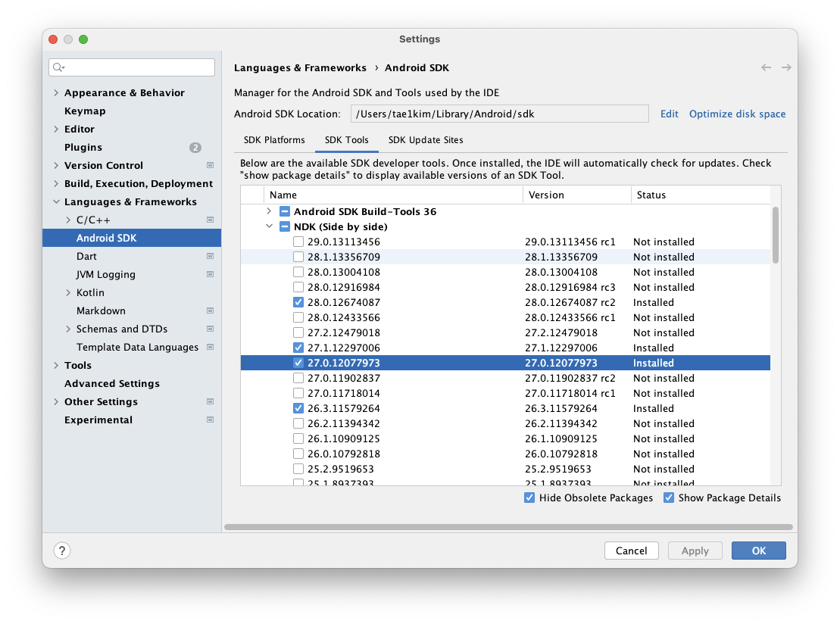Click Languages & Frameworks breadcrumb
This screenshot has width=840, height=624.
pos(300,68)
